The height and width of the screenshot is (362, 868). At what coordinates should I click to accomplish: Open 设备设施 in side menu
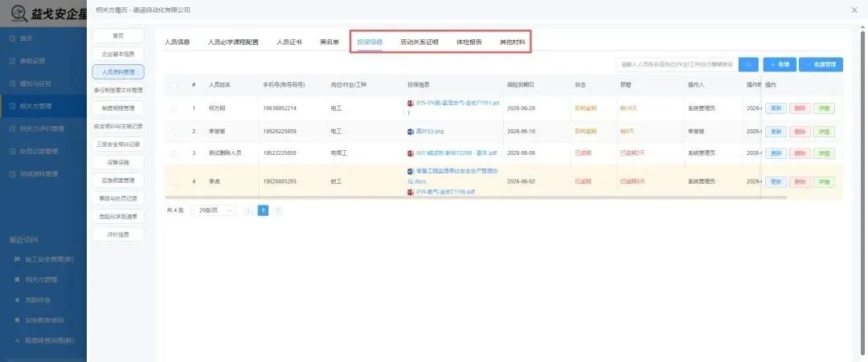(x=118, y=162)
